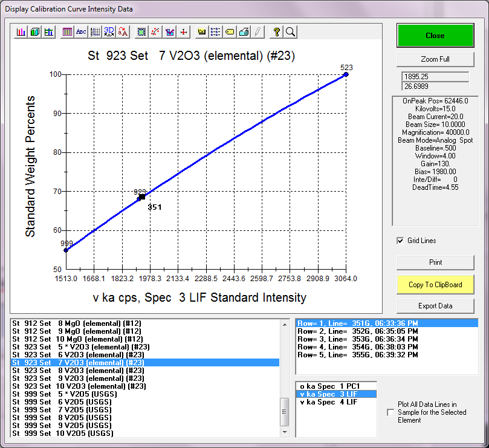Click the ABC titles toolbar icon
Viewport: 489px width, 448px height.
point(80,32)
